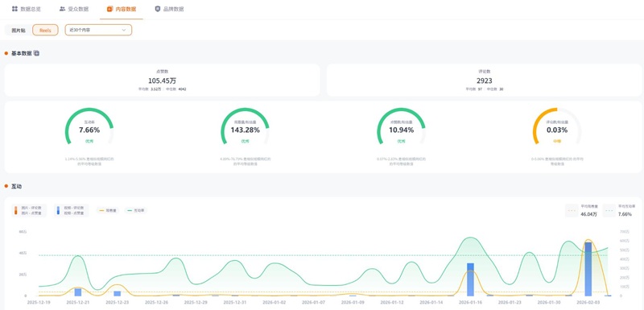
Task: Toggle the green 互动率 line legend
Action: (x=136, y=211)
